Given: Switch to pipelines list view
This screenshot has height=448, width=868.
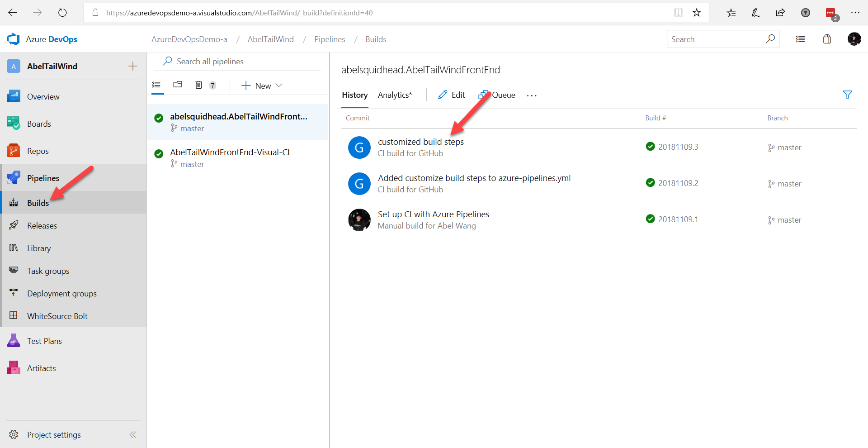Looking at the screenshot, I should tap(157, 85).
